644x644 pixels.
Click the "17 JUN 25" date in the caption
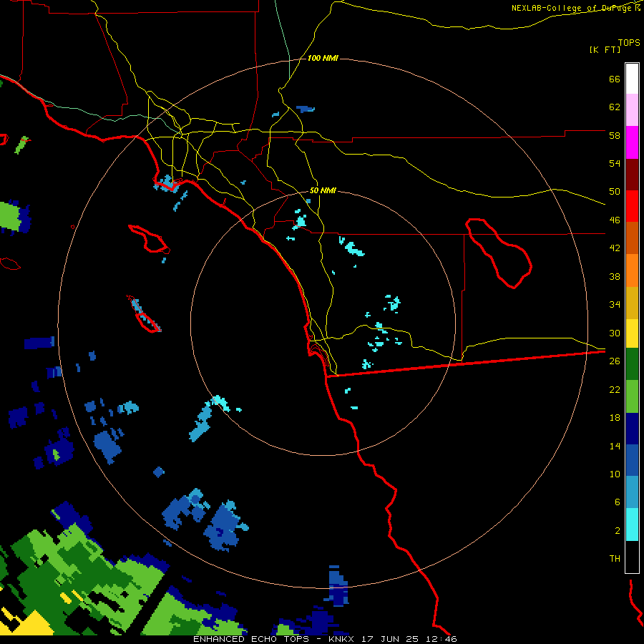[x=390, y=639]
